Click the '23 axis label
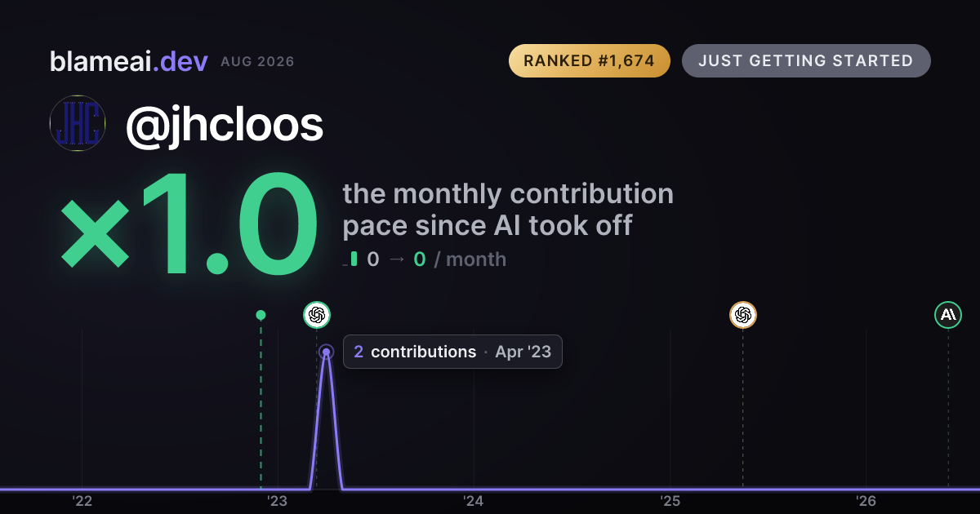 click(x=278, y=501)
